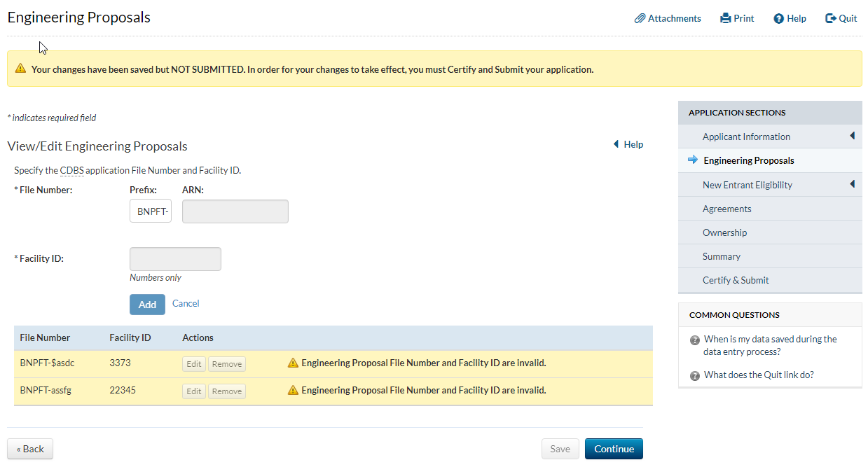Click the Quit exit icon
This screenshot has width=868, height=467.
pos(831,19)
